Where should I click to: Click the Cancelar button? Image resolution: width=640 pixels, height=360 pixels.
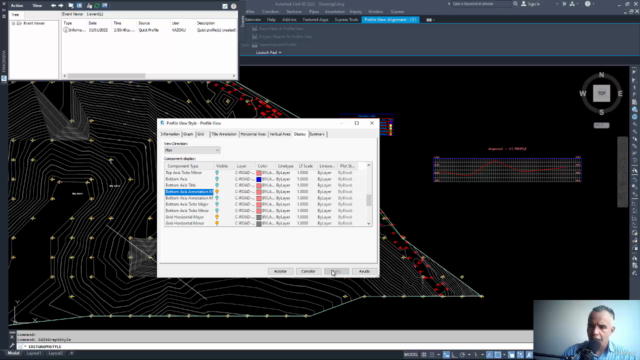click(x=308, y=271)
